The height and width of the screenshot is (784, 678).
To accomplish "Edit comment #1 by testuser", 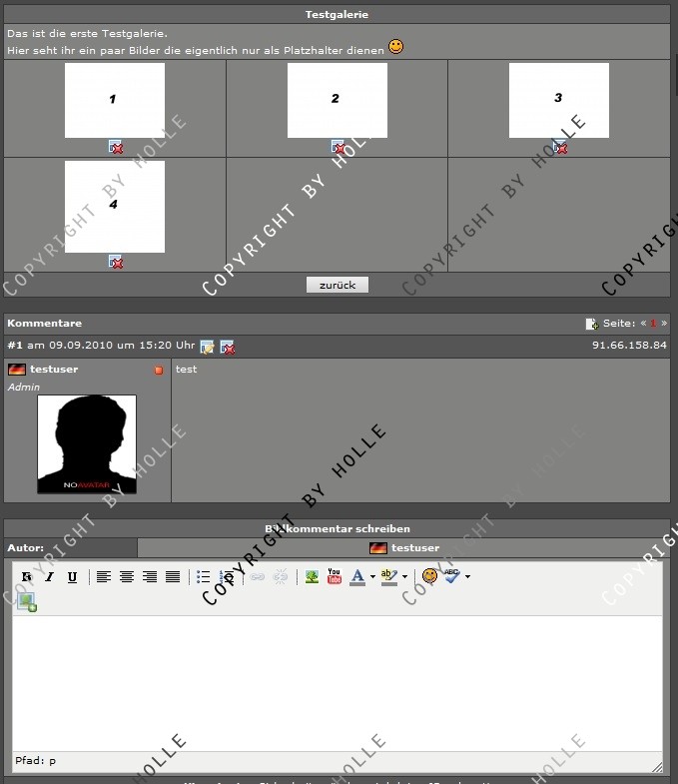I will click(x=208, y=347).
